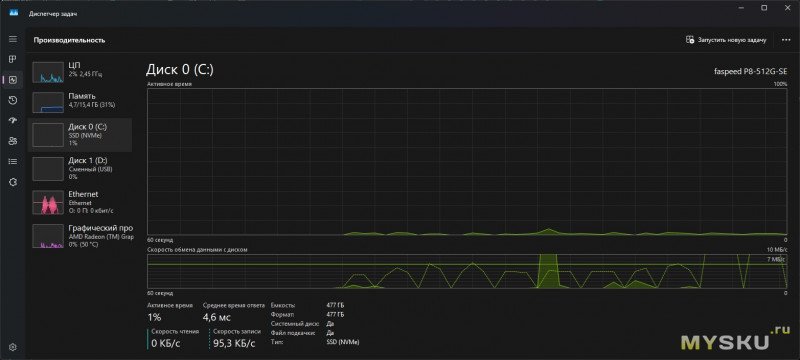This screenshot has height=360, width=800.
Task: Open the hamburger navigation menu
Action: [x=13, y=39]
